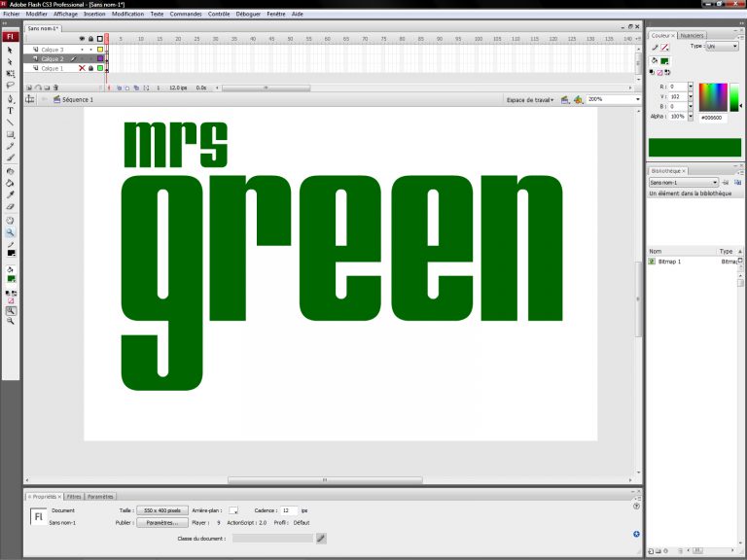Select the Text tool in the toolbar
Screen dimensions: 747x560
[11, 111]
